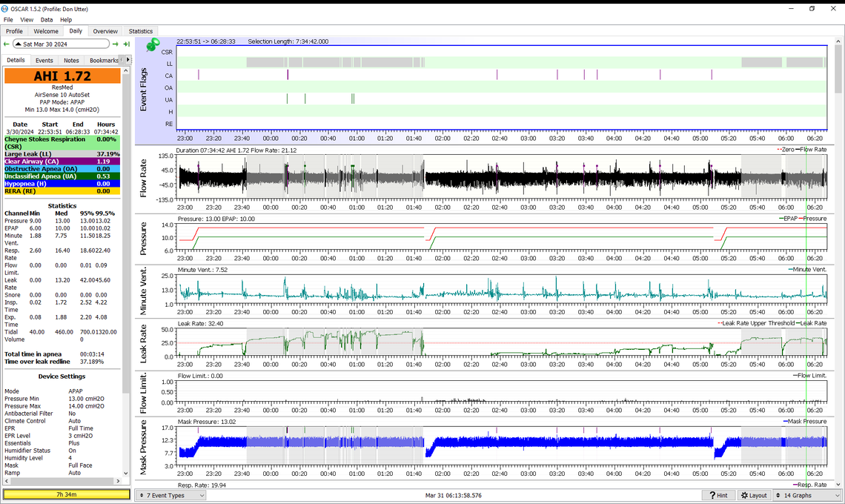
Task: Open the Help menu
Action: (66, 19)
